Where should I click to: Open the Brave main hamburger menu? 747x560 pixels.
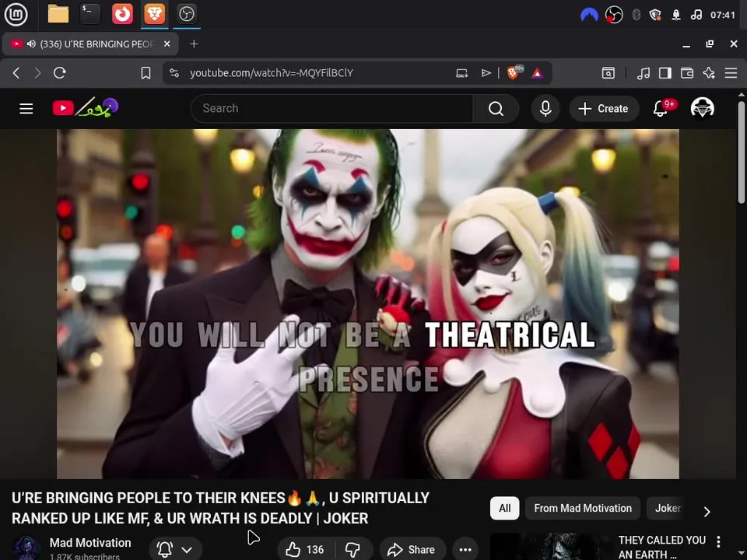[731, 73]
